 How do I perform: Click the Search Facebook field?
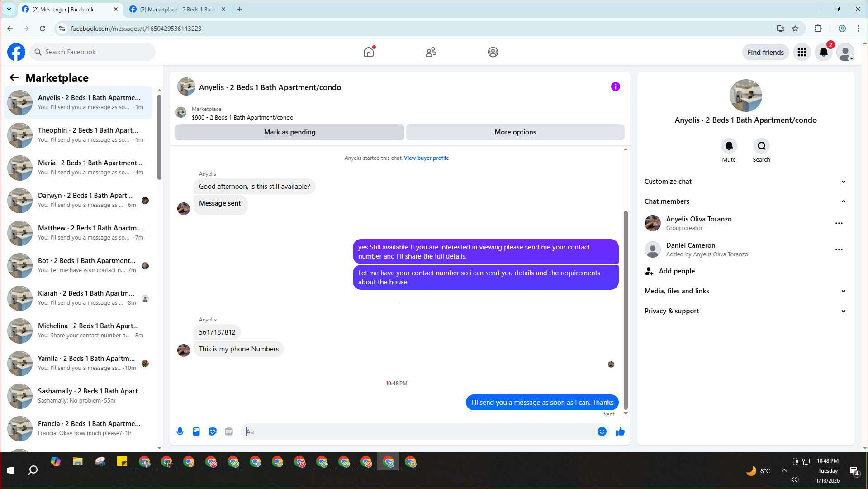tap(92, 52)
